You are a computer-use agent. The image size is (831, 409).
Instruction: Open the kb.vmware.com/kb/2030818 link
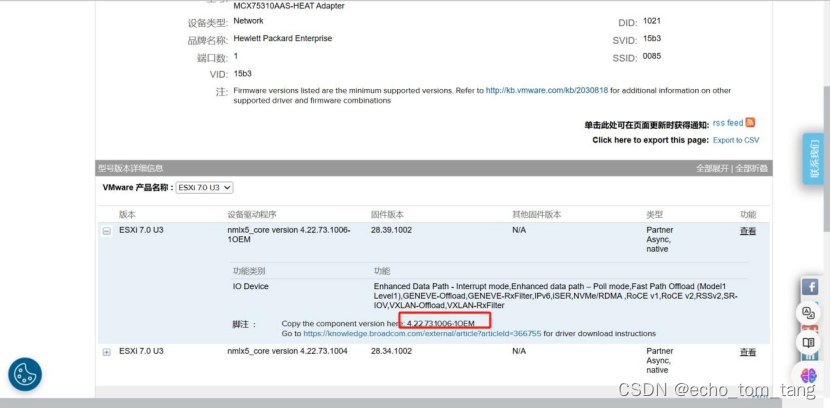point(547,91)
